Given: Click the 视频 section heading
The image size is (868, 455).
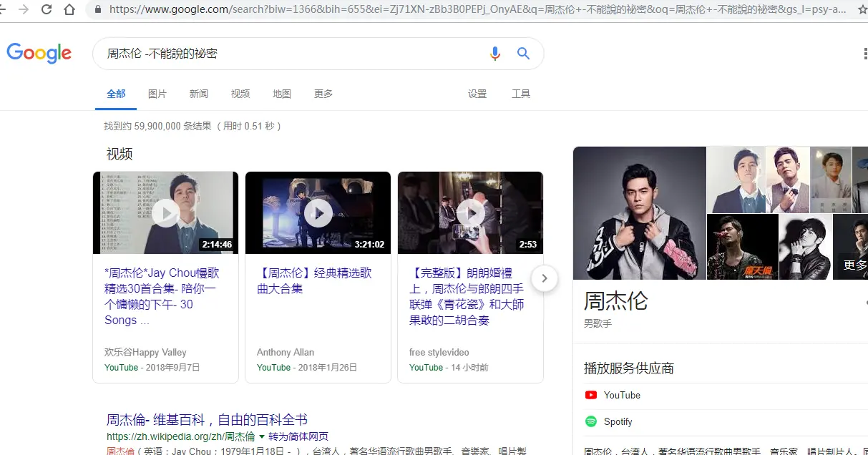Looking at the screenshot, I should 120,154.
